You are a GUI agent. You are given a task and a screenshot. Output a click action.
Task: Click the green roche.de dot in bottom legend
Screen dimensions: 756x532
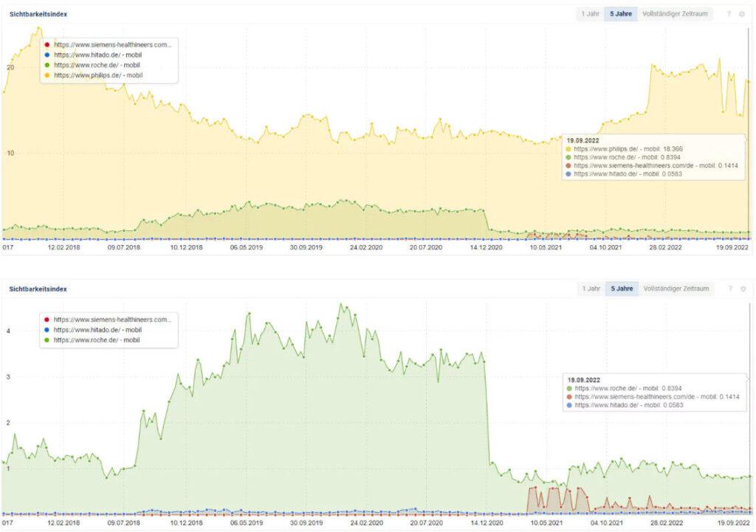47,340
